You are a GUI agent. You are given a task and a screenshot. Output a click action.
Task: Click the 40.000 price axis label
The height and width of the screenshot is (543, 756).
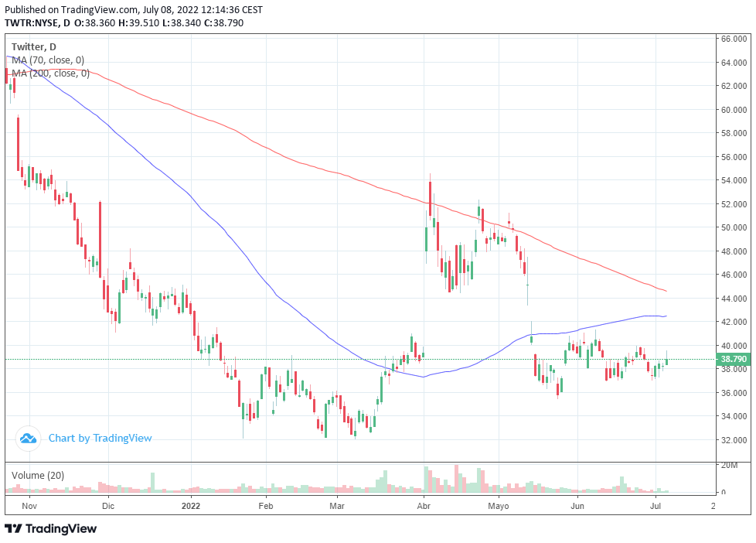point(734,346)
